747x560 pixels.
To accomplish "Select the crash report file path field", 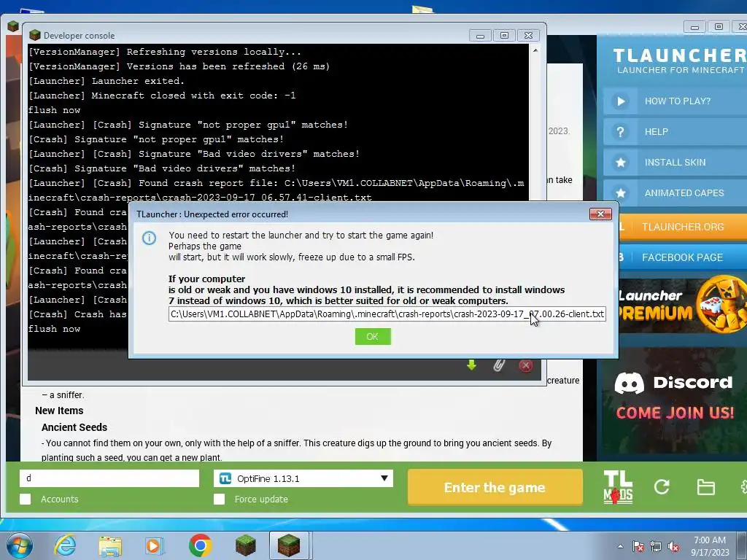I will point(387,314).
